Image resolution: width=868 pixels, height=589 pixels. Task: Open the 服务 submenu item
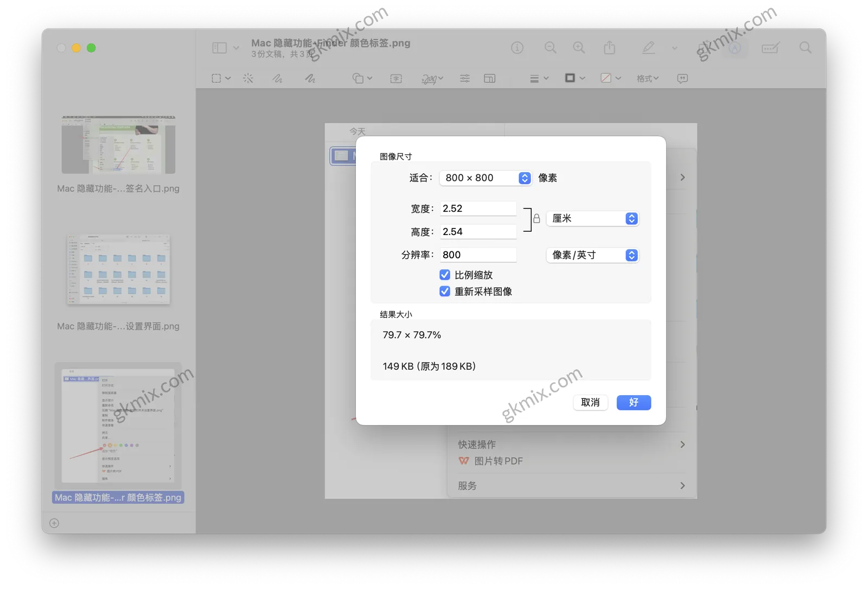(x=572, y=486)
